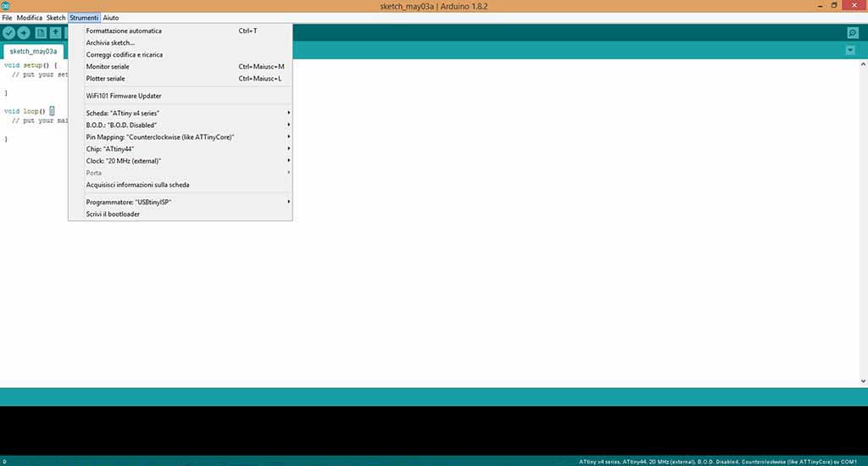Image resolution: width=868 pixels, height=466 pixels.
Task: Open the Serial Monitor magnifier icon
Action: tap(853, 33)
